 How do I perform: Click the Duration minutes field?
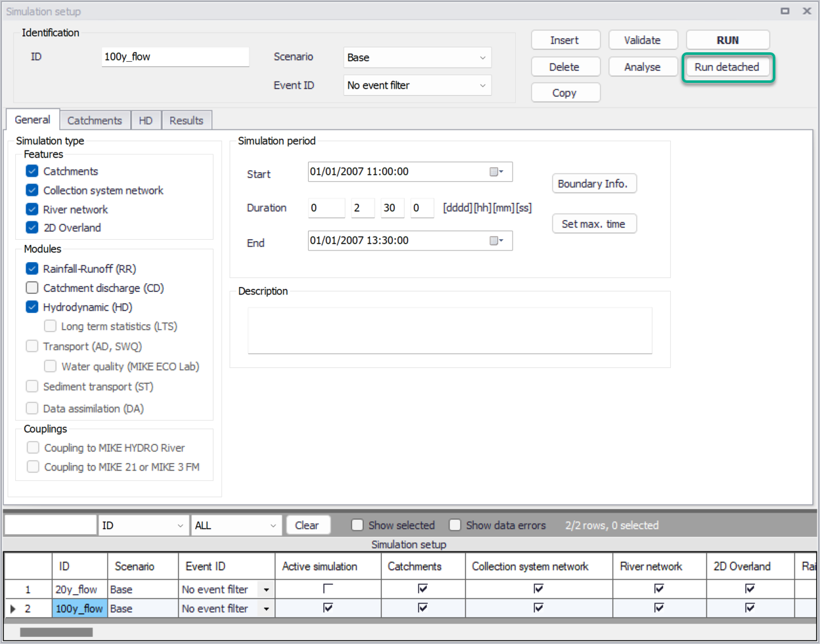(393, 208)
